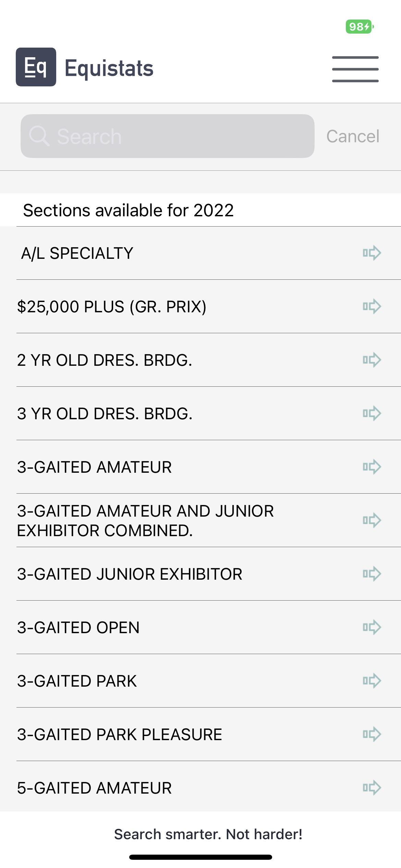
Task: Tap the Equistats title link
Action: [x=109, y=68]
